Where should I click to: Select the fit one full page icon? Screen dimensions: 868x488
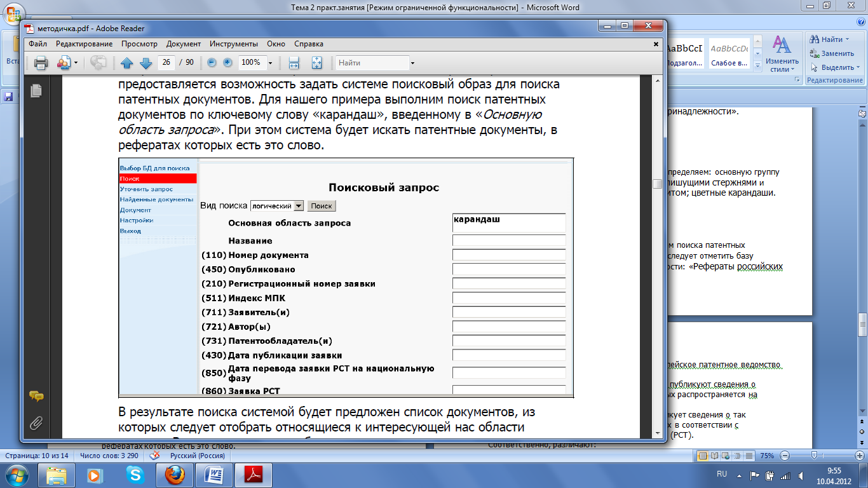316,62
